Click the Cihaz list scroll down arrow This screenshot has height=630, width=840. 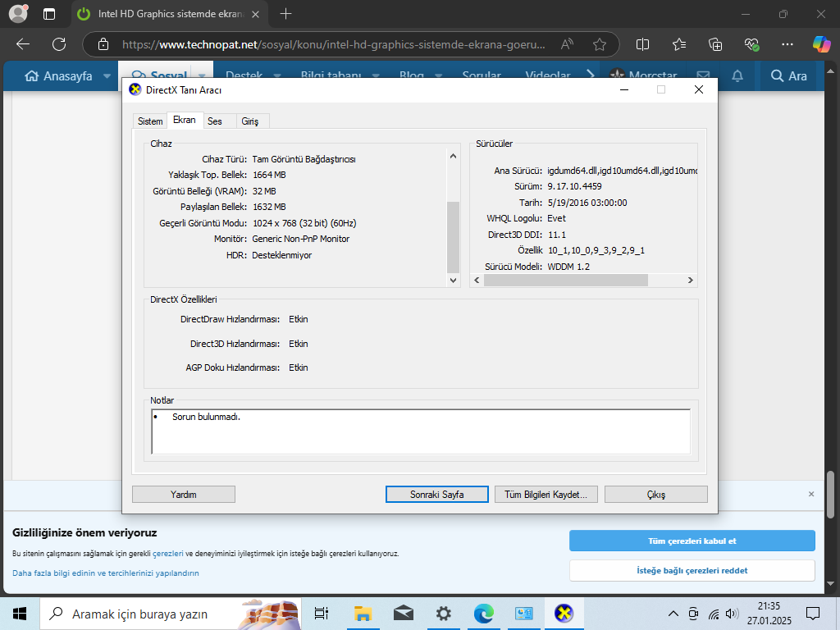tap(453, 281)
